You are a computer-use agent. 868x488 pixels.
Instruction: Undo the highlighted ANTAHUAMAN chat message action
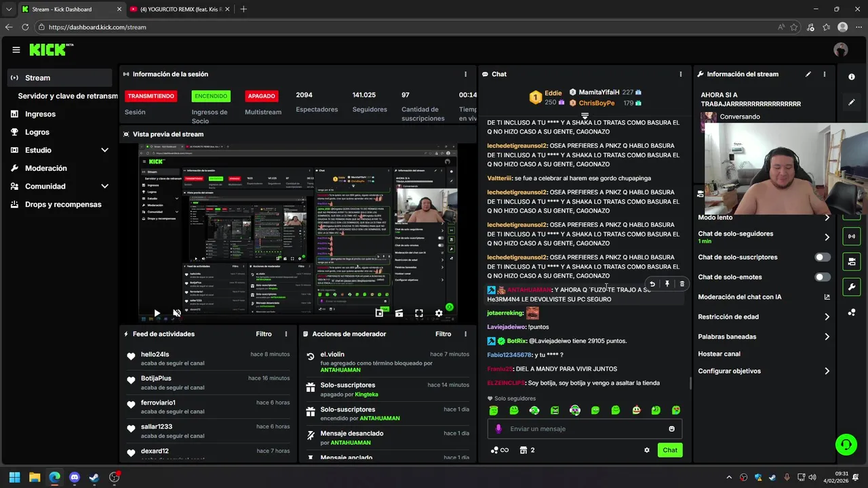tap(652, 284)
